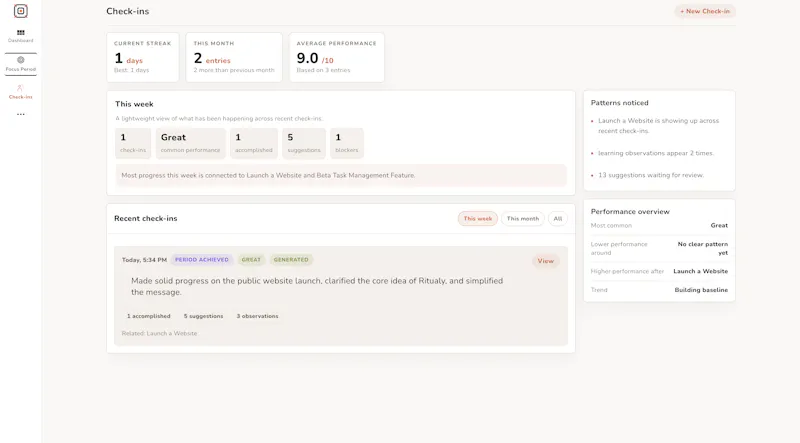
Task: Select the Current Streak card
Action: coord(143,57)
